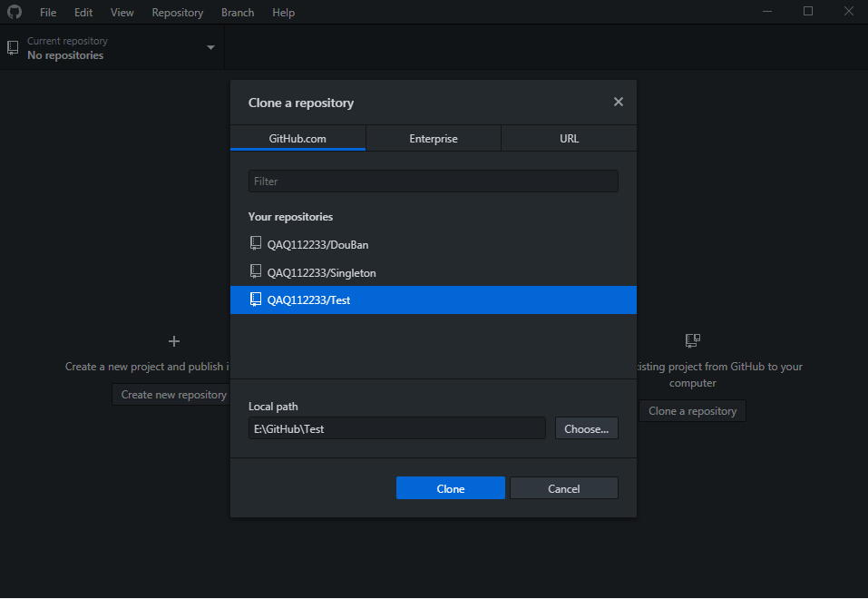Viewport: 868px width, 599px height.
Task: Click the plus icon above Create new project
Action: [x=174, y=341]
